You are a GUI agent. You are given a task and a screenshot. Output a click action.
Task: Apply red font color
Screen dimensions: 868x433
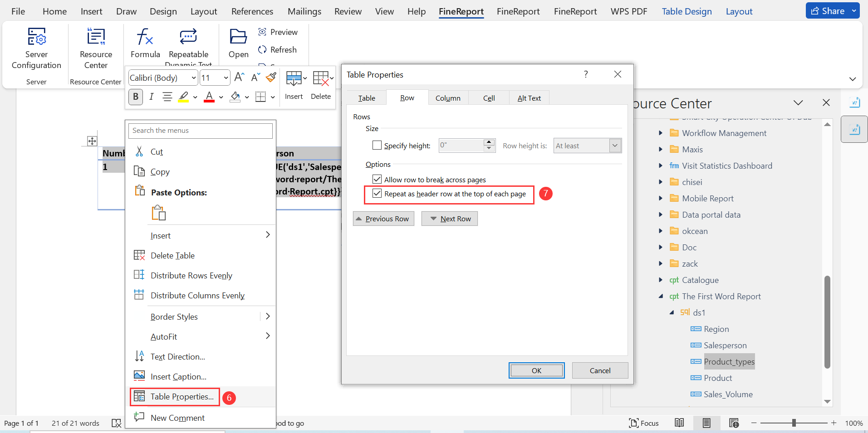pos(209,97)
